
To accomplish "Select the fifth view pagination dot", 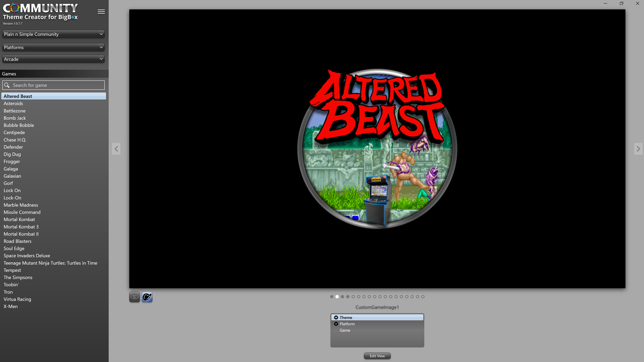I will (x=353, y=296).
